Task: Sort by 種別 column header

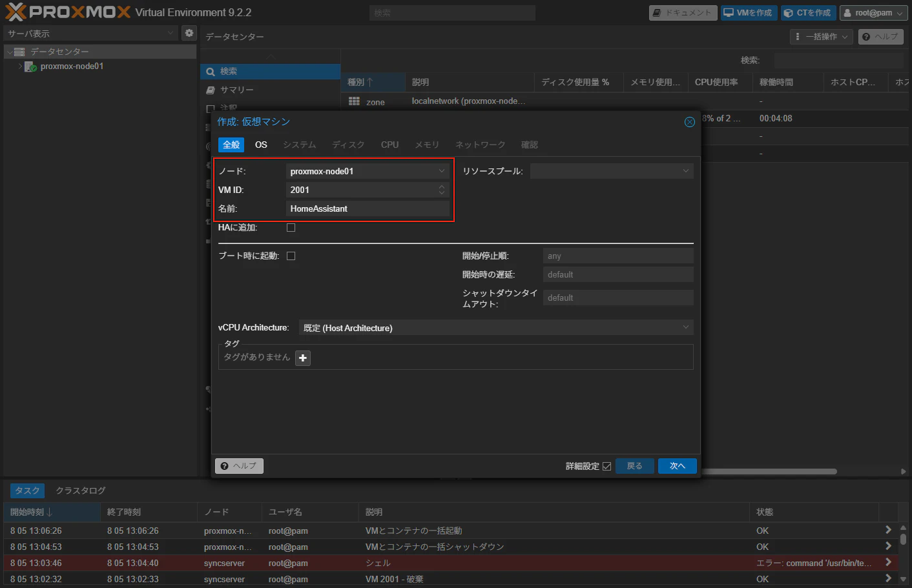Action: 373,82
